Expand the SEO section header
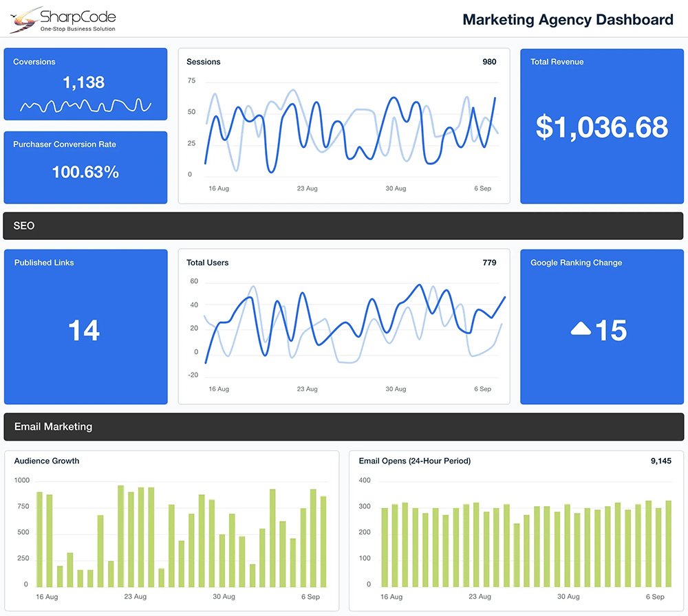The image size is (688, 616). pyautogui.click(x=343, y=225)
